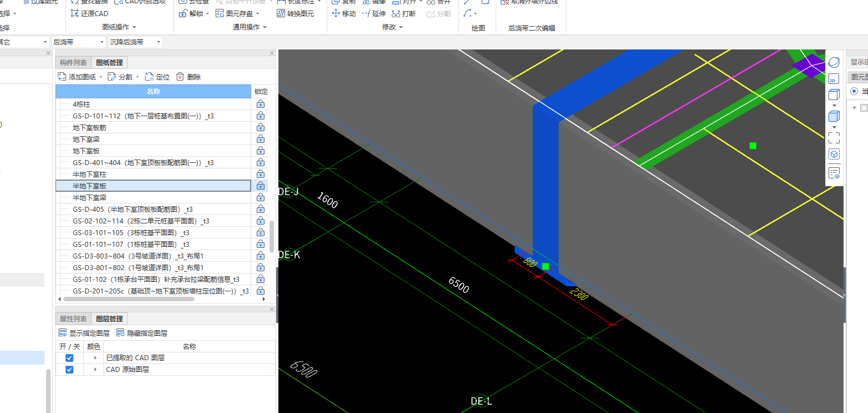Switch to 属性列表 tab
Viewport: 868px width, 413px height.
73,319
